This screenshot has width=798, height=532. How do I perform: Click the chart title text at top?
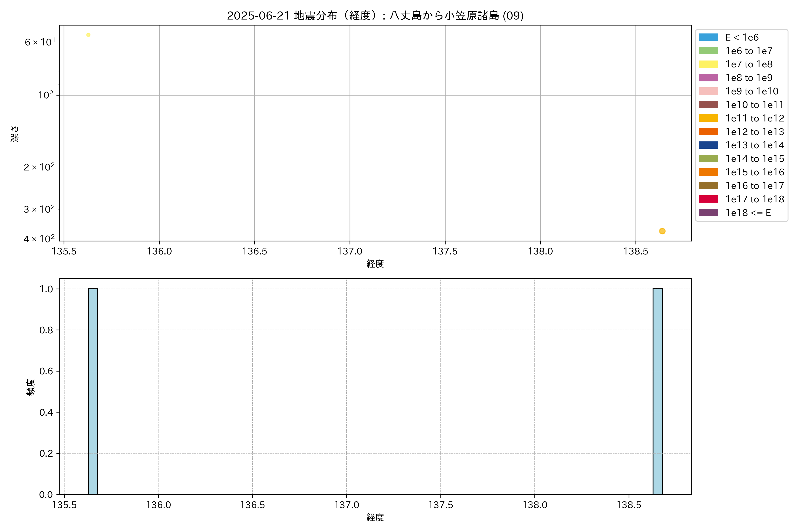[375, 16]
